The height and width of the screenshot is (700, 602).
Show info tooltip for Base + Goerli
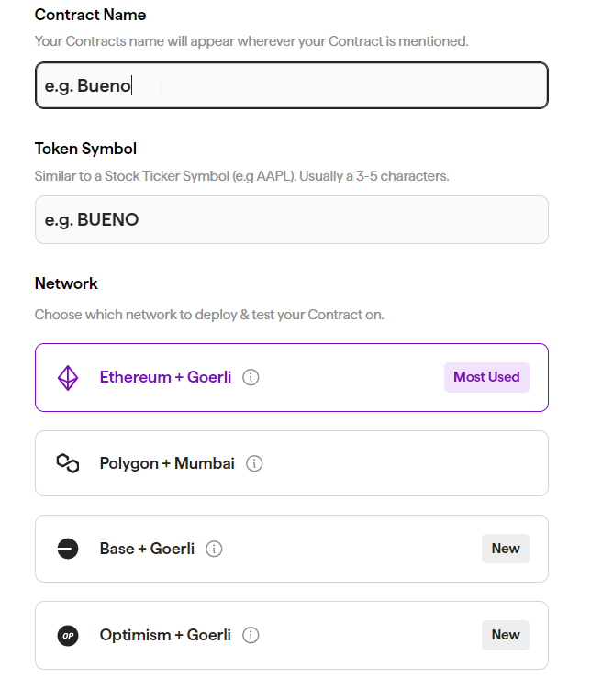(x=214, y=549)
